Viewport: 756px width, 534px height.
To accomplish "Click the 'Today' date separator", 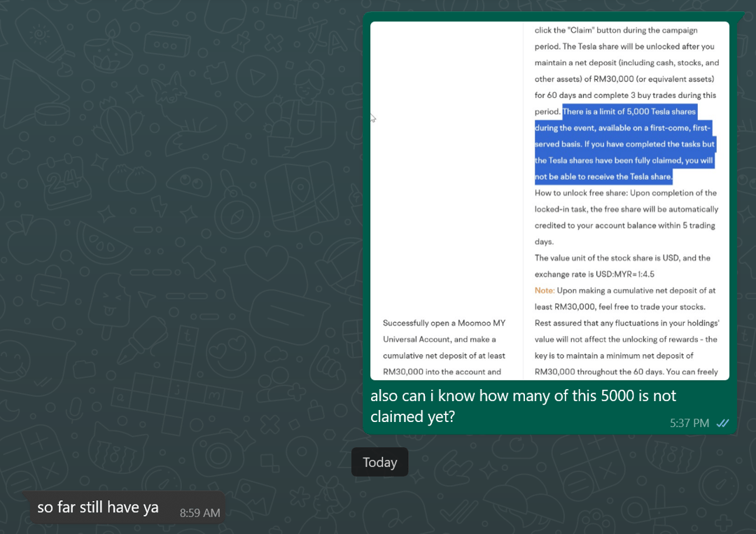I will pyautogui.click(x=380, y=462).
